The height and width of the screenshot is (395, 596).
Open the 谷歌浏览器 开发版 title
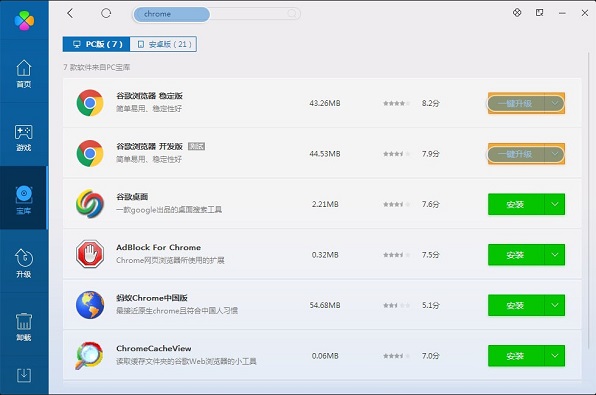coord(149,146)
